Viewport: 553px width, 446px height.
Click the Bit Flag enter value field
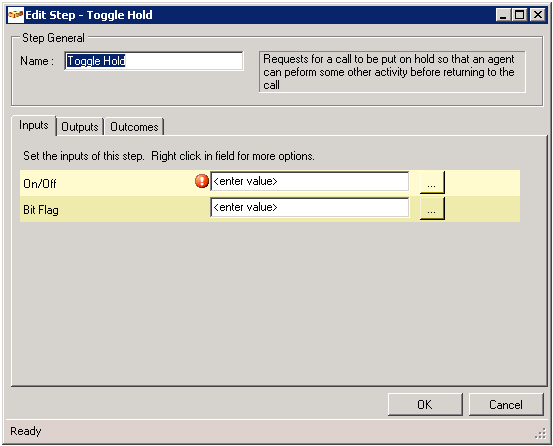(310, 207)
